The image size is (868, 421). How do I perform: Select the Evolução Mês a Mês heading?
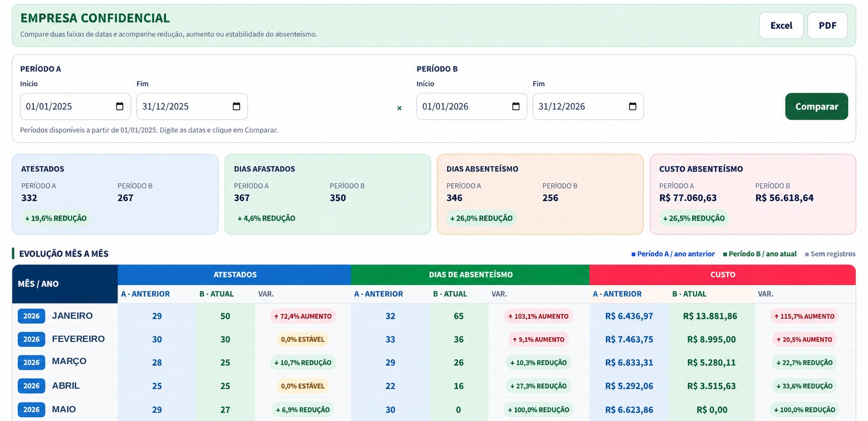pyautogui.click(x=64, y=254)
